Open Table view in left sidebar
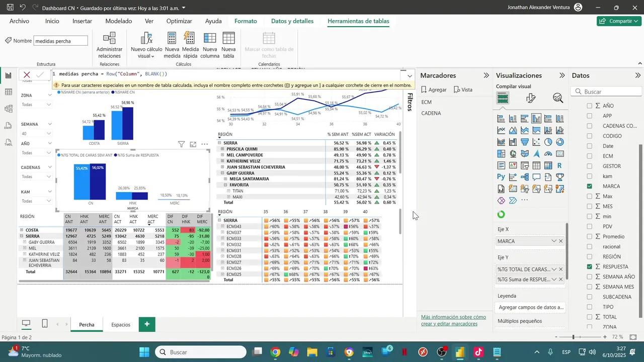Viewport: 644px width, 362px height. coord(8,92)
